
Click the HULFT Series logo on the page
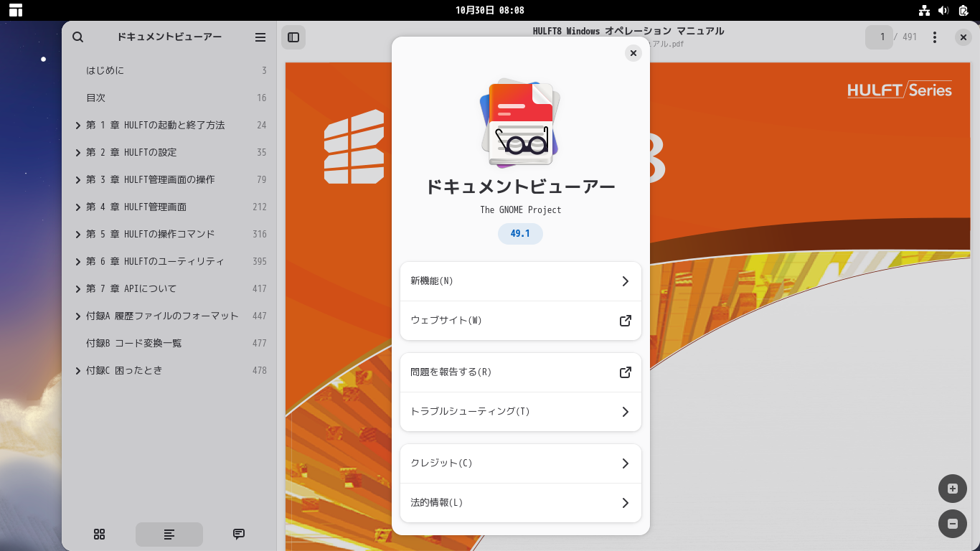tap(900, 90)
